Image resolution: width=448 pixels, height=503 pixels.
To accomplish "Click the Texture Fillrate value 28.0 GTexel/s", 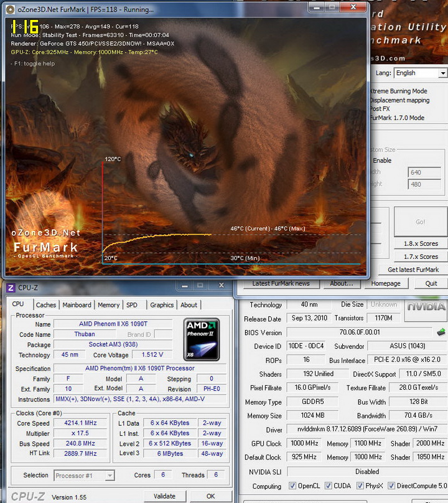I will (x=418, y=387).
